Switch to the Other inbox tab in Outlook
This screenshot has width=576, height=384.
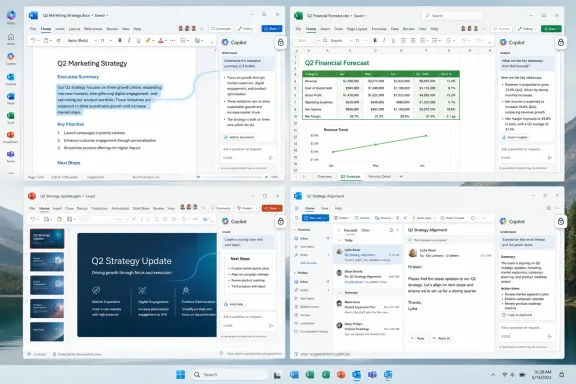pyautogui.click(x=365, y=230)
